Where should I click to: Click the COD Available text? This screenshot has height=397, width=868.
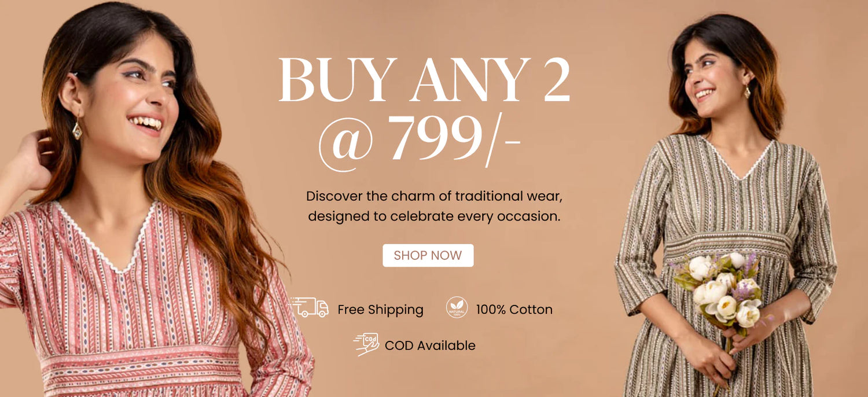[x=430, y=345]
